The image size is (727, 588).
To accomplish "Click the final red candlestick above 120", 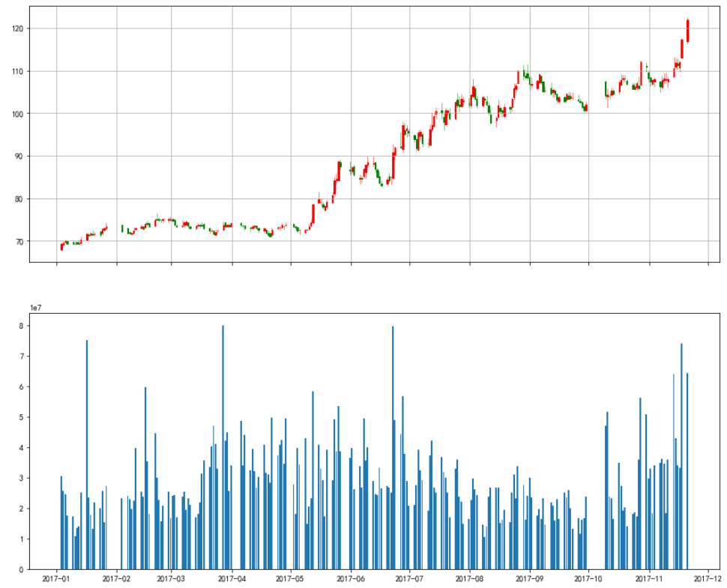I will coord(687,31).
